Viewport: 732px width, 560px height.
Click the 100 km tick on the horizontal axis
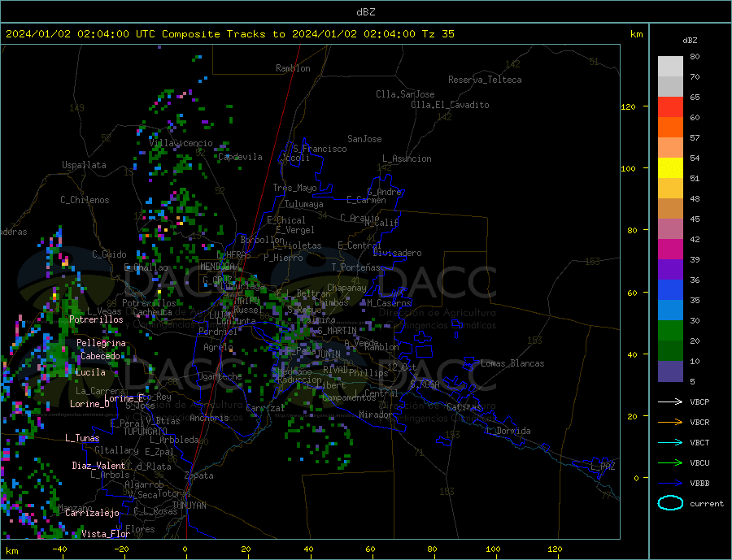tap(494, 549)
